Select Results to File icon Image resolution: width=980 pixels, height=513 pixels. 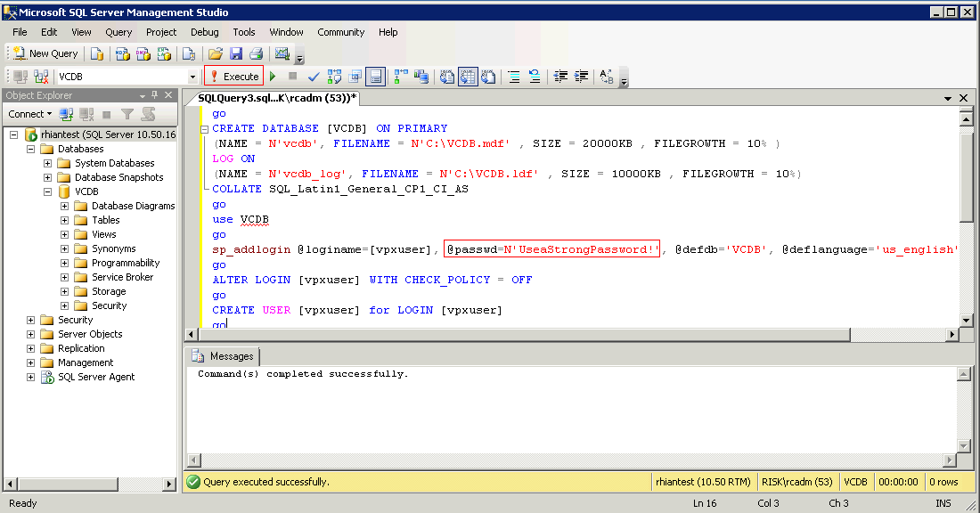click(488, 77)
